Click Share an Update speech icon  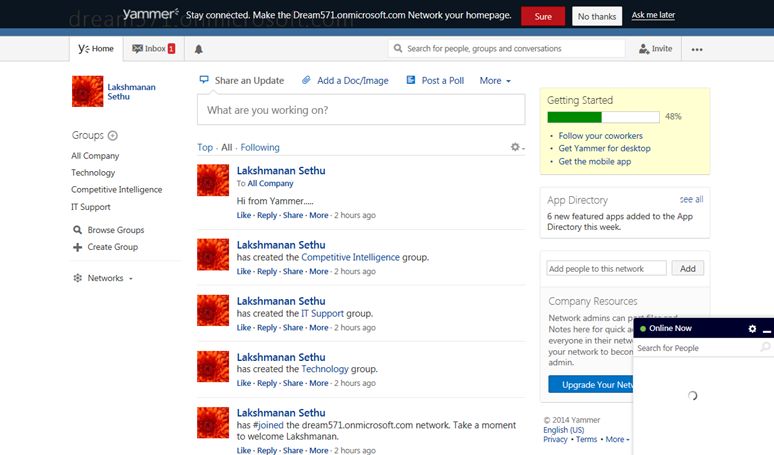tap(204, 79)
